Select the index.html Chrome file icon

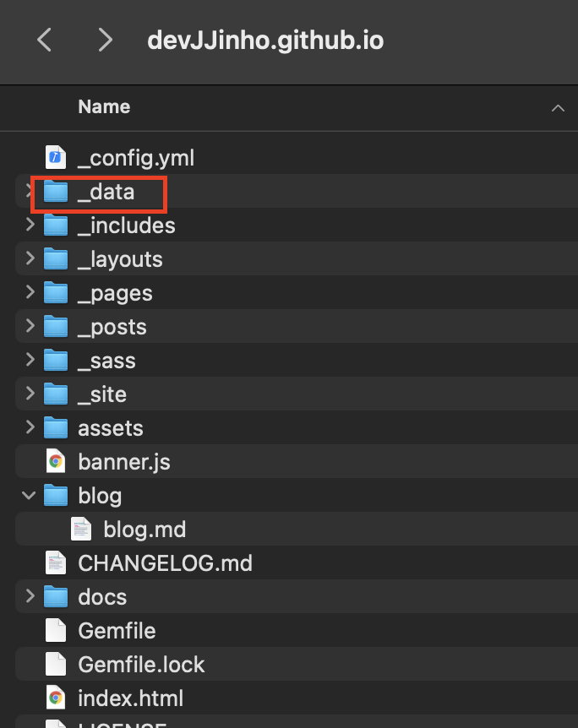pyautogui.click(x=56, y=698)
